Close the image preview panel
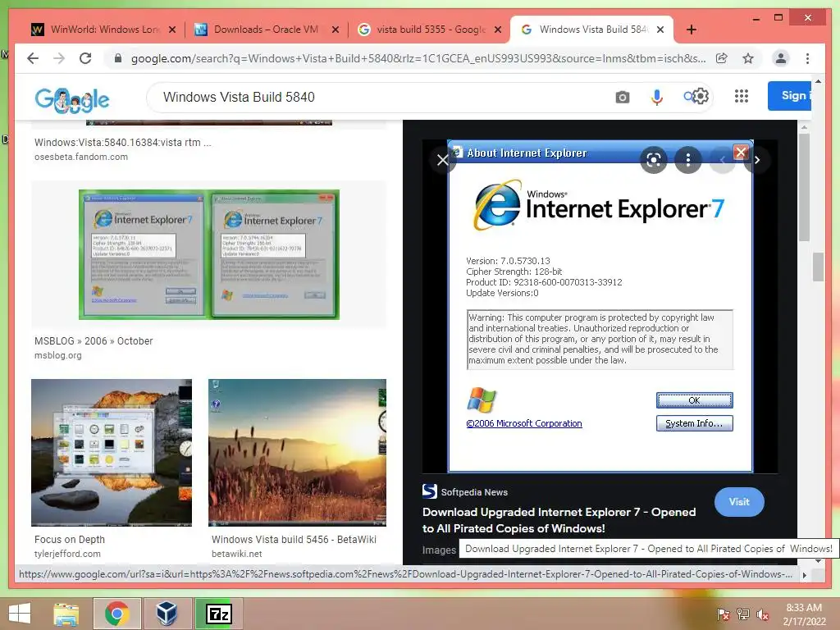840x630 pixels. click(442, 160)
